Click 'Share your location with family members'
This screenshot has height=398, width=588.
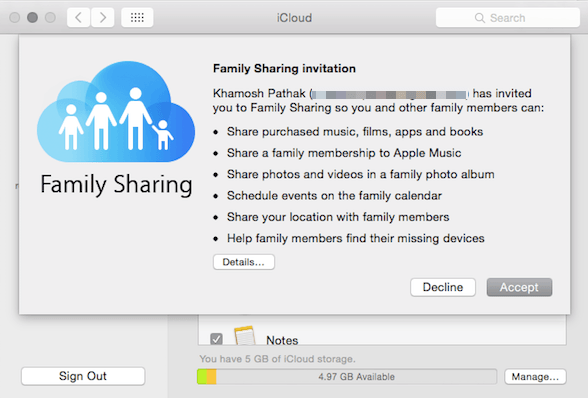338,217
